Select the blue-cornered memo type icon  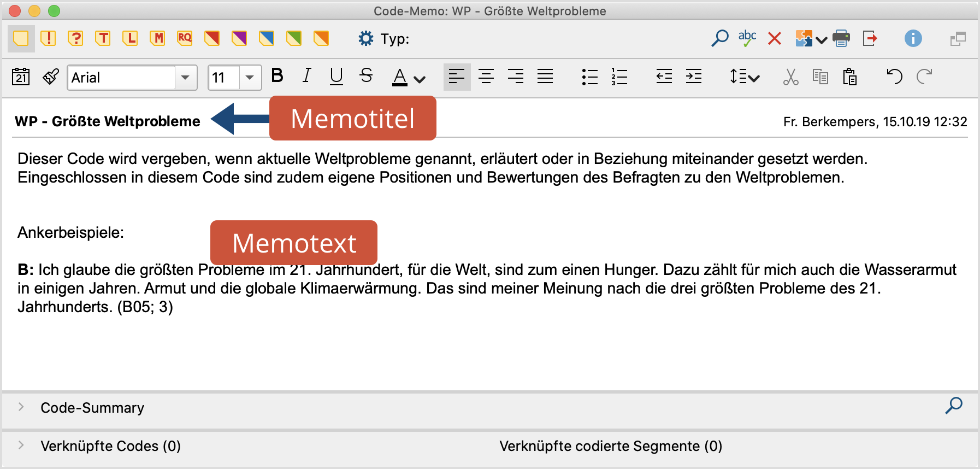[267, 38]
